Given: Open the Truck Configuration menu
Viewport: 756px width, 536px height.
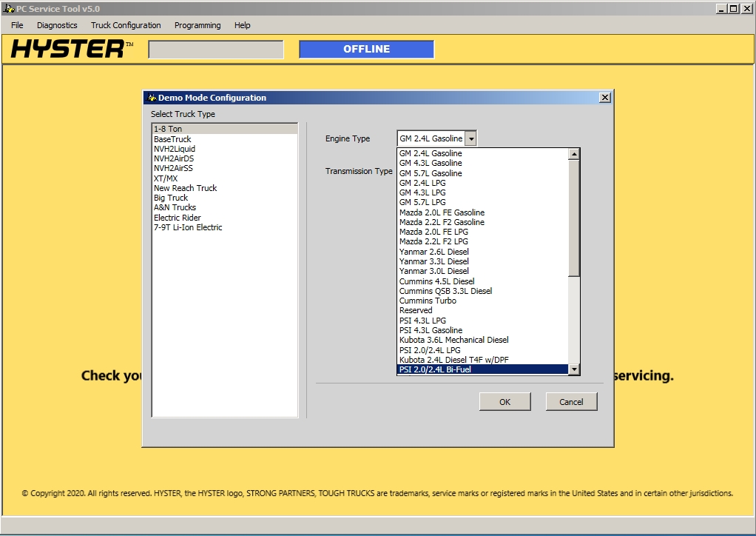Looking at the screenshot, I should click(x=125, y=24).
